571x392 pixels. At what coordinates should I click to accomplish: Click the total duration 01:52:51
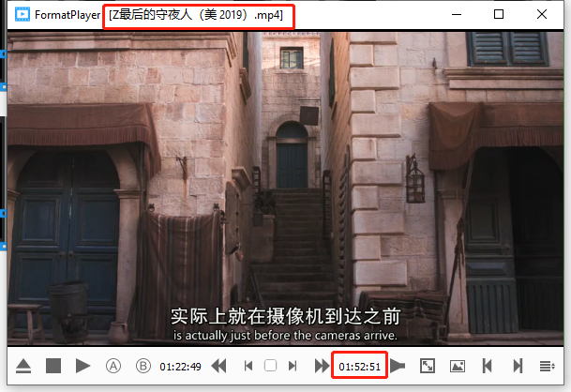pos(359,367)
